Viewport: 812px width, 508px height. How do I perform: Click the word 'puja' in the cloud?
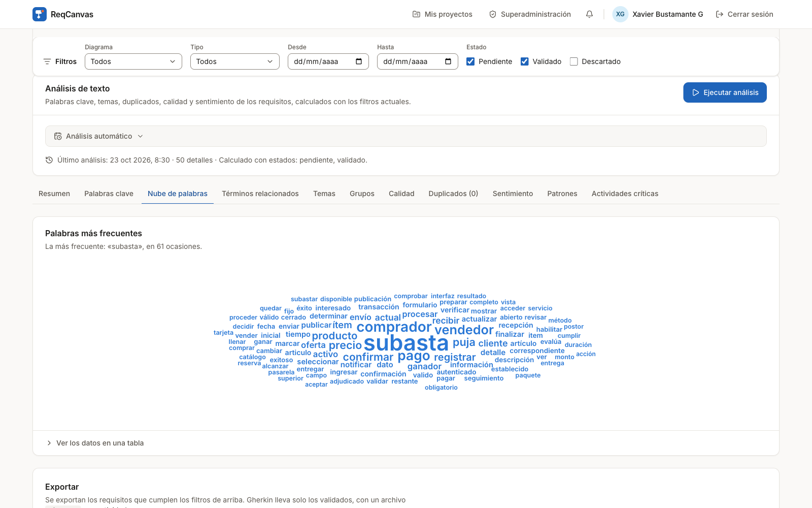coord(464,343)
